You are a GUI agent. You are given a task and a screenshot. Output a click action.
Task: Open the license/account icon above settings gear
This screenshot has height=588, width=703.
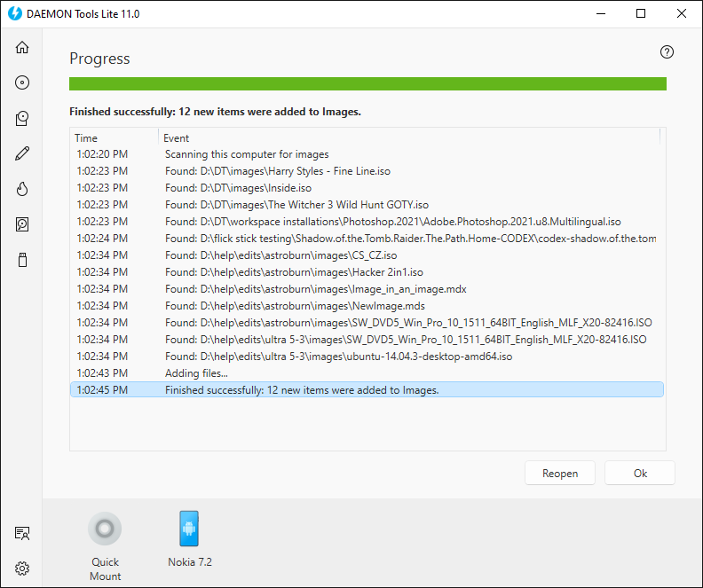click(22, 533)
